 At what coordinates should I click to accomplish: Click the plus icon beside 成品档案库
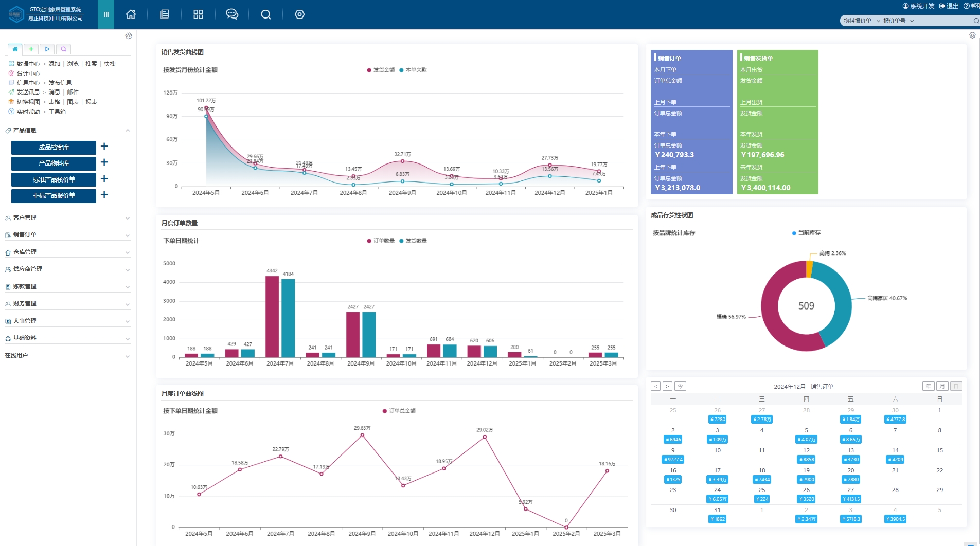tap(104, 147)
